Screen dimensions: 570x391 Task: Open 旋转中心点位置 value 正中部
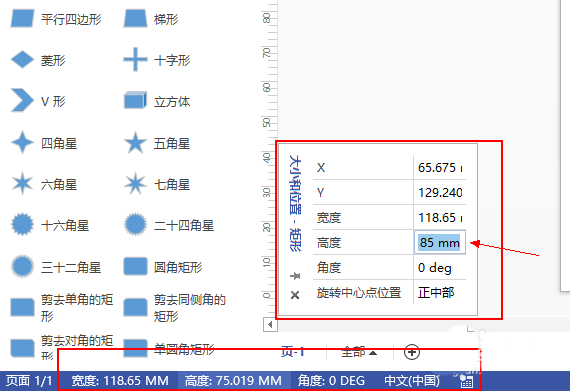click(x=440, y=292)
